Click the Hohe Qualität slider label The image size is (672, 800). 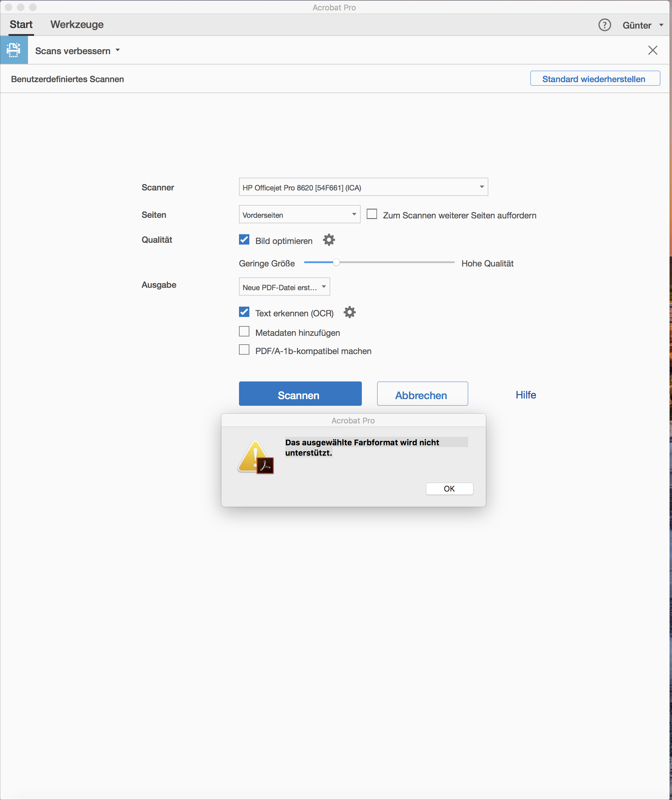487,264
